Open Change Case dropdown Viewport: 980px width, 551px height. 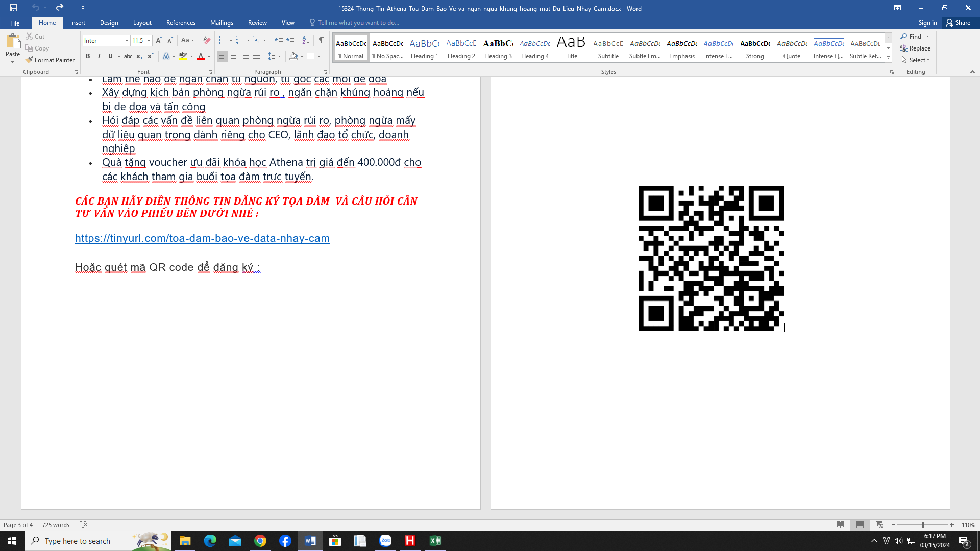(x=187, y=40)
